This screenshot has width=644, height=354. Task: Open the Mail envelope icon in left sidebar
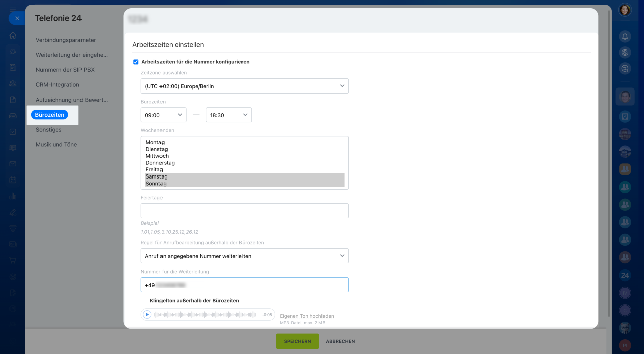pos(13,164)
